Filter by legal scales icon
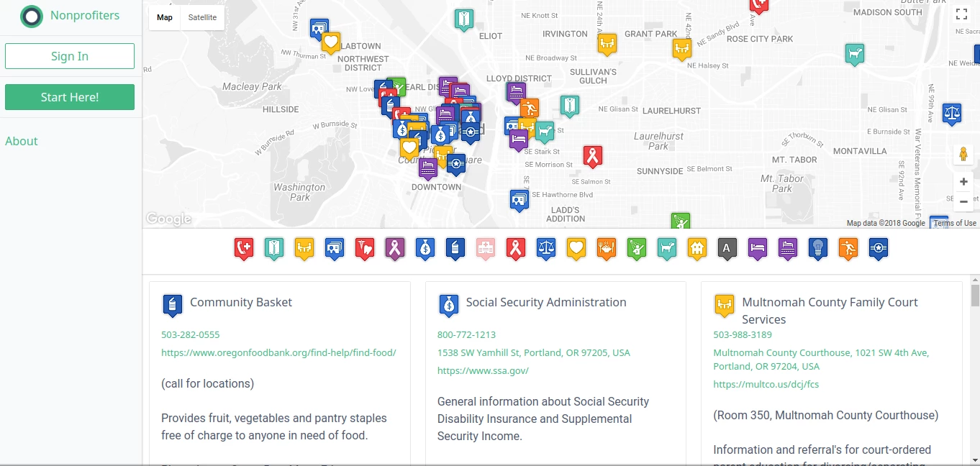Image resolution: width=980 pixels, height=466 pixels. pos(546,249)
